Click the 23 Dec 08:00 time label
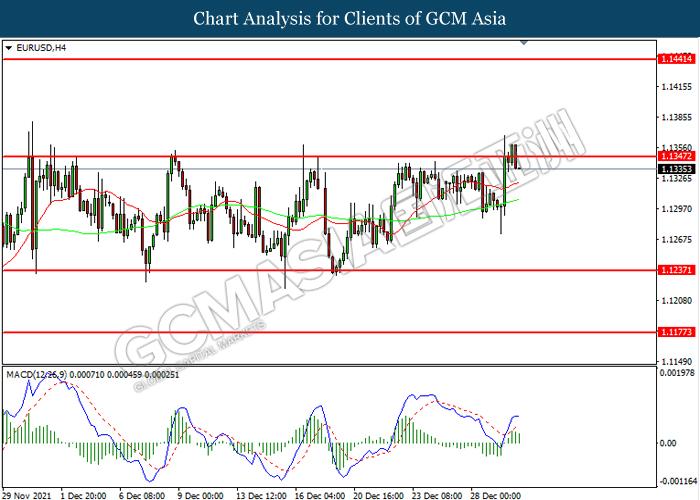Image resolution: width=700 pixels, height=500 pixels. (x=437, y=495)
